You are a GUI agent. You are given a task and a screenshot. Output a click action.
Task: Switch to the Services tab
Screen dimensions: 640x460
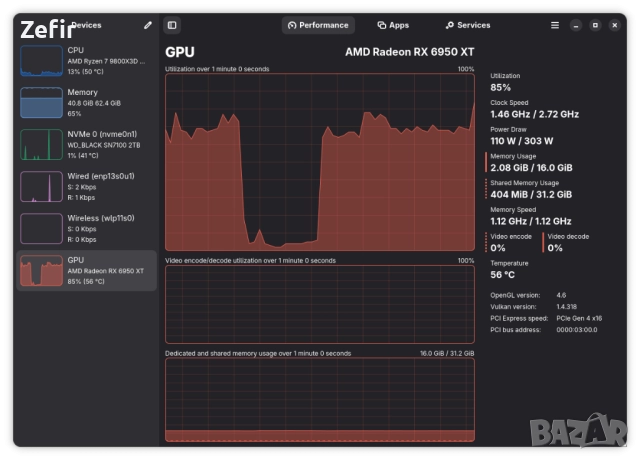468,25
